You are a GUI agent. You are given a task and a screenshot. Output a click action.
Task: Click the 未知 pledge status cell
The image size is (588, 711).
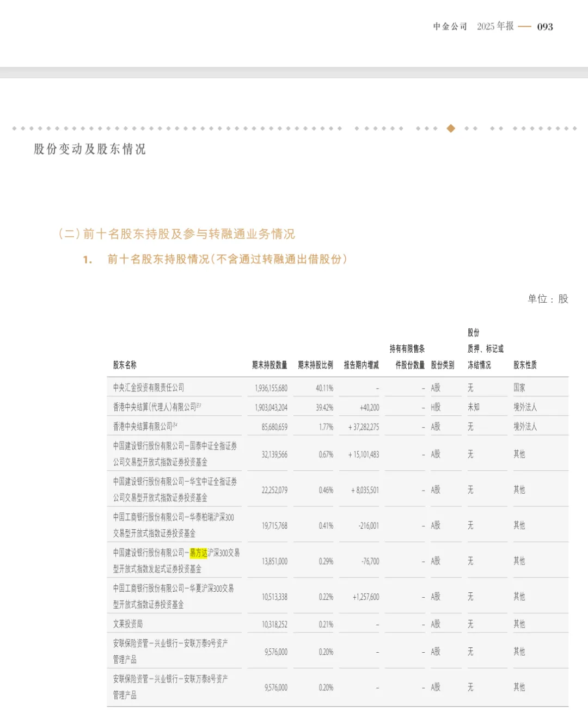(473, 407)
